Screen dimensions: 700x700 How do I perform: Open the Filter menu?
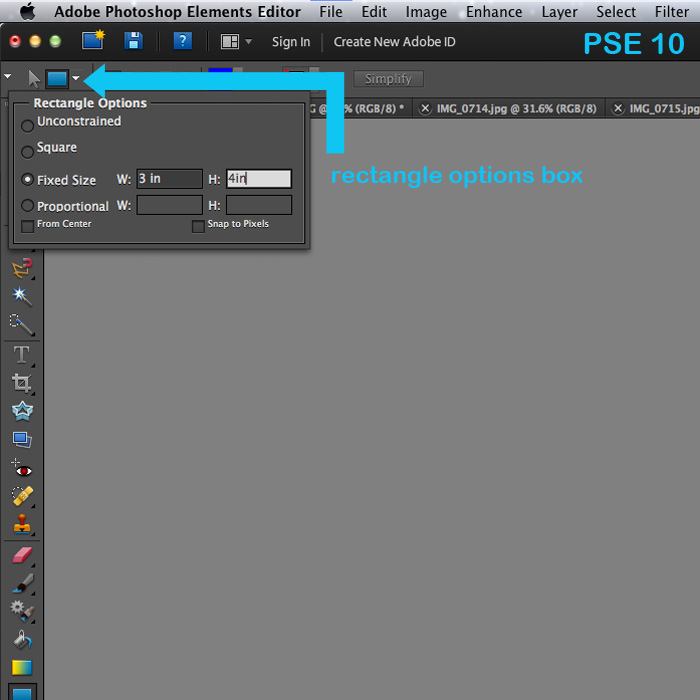(671, 12)
